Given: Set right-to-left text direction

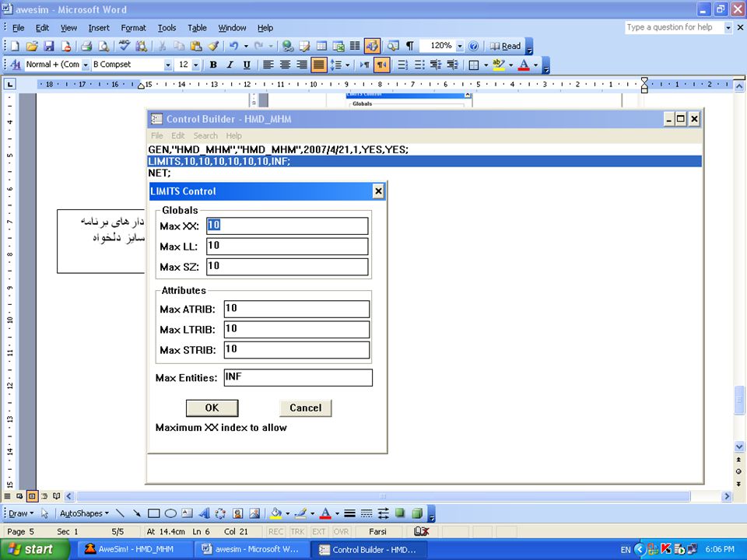Looking at the screenshot, I should tap(381, 65).
